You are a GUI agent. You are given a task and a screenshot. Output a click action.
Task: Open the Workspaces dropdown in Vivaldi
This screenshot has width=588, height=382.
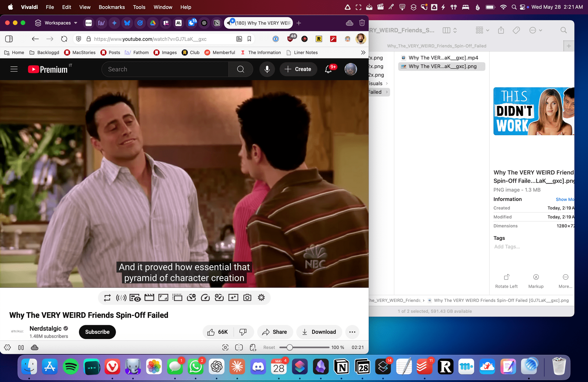pyautogui.click(x=56, y=23)
